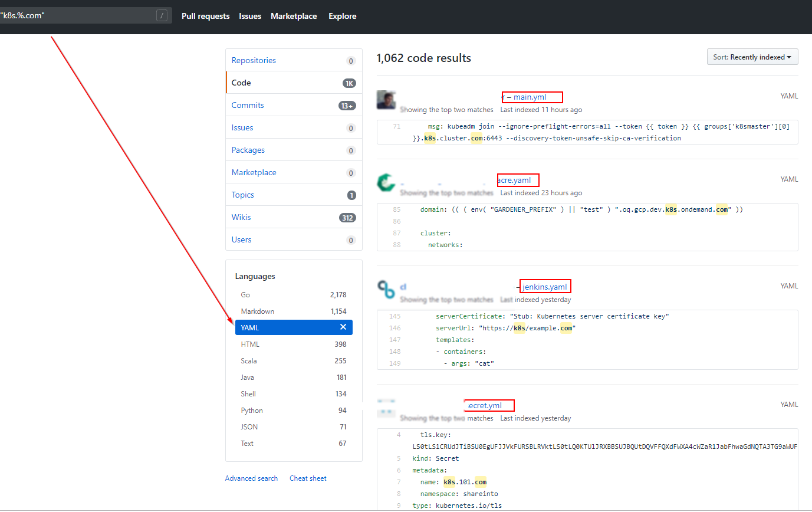
Task: Click the 1,062 code results heading
Action: [x=424, y=58]
